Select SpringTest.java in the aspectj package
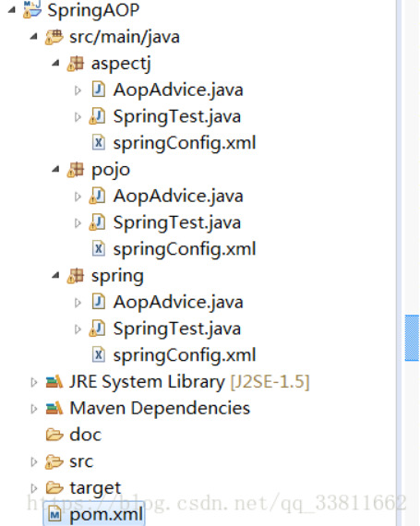The image size is (420, 526). [x=177, y=117]
